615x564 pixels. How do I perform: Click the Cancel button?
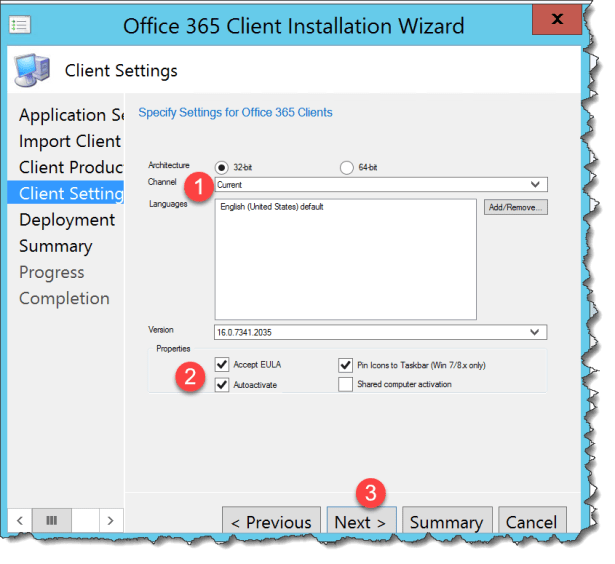pyautogui.click(x=532, y=522)
